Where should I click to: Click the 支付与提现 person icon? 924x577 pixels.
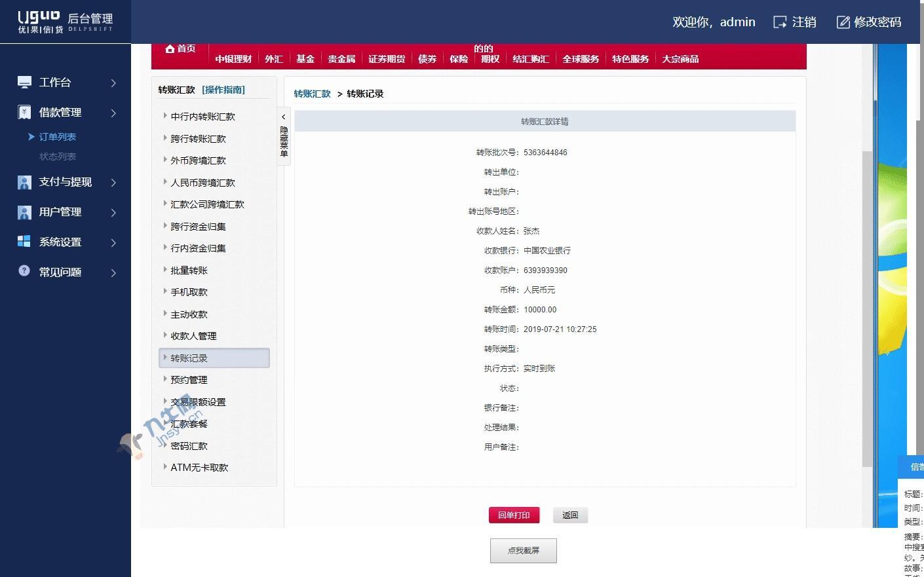pos(24,182)
